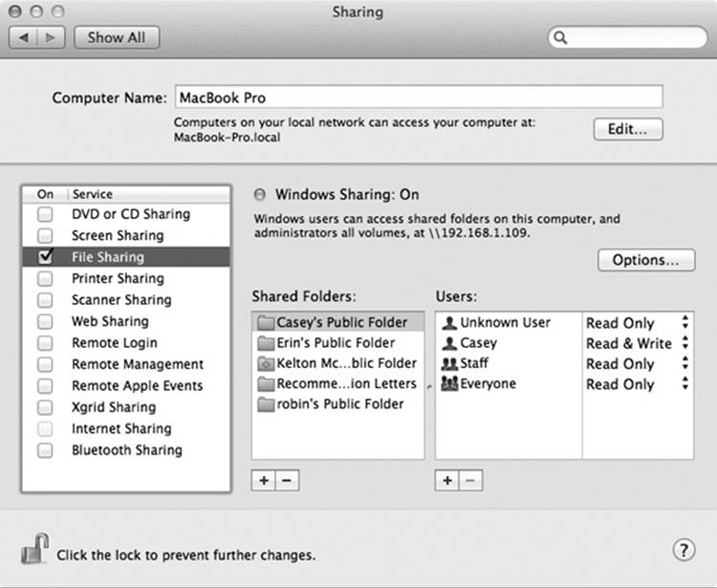Open Unknown User permission popup
The width and height of the screenshot is (717, 588).
point(638,323)
